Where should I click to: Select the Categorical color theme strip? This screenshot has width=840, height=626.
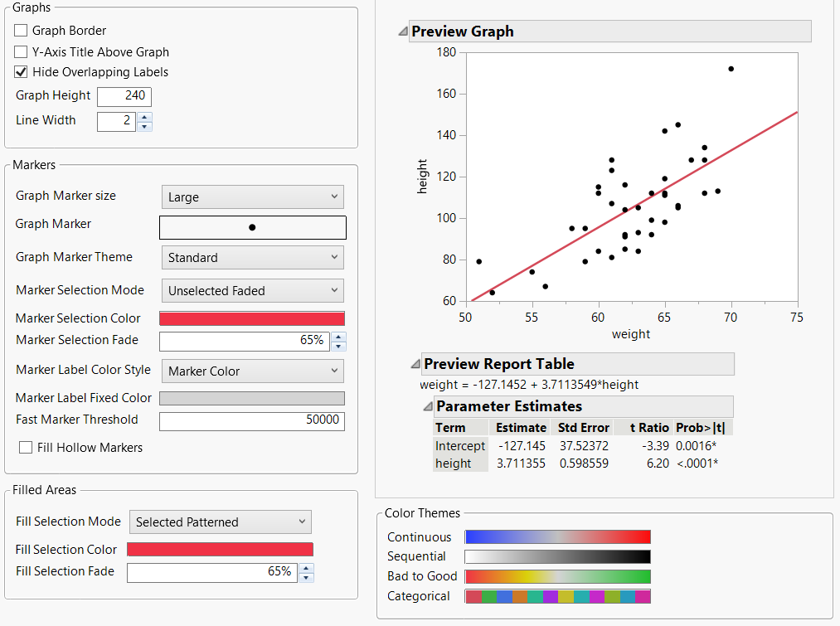click(x=557, y=595)
